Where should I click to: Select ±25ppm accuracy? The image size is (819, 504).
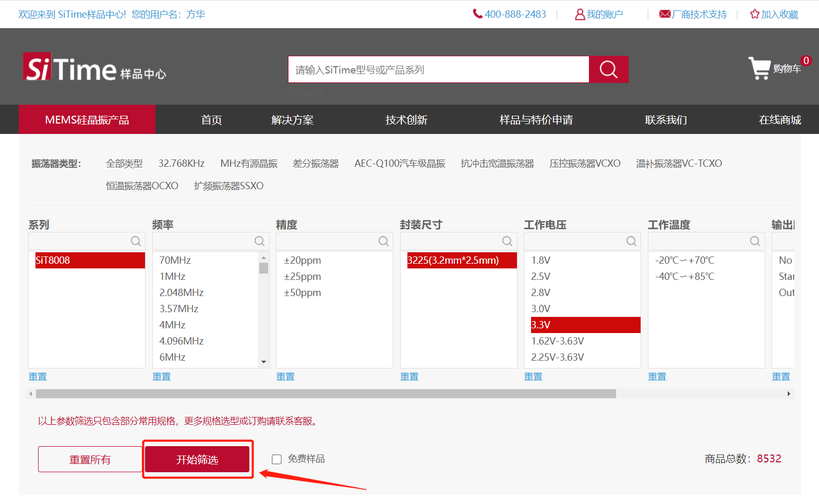(303, 276)
